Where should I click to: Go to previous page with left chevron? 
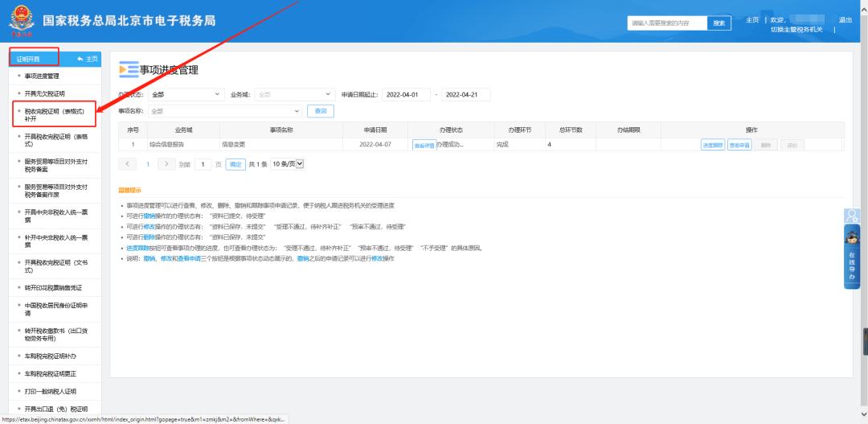point(127,164)
